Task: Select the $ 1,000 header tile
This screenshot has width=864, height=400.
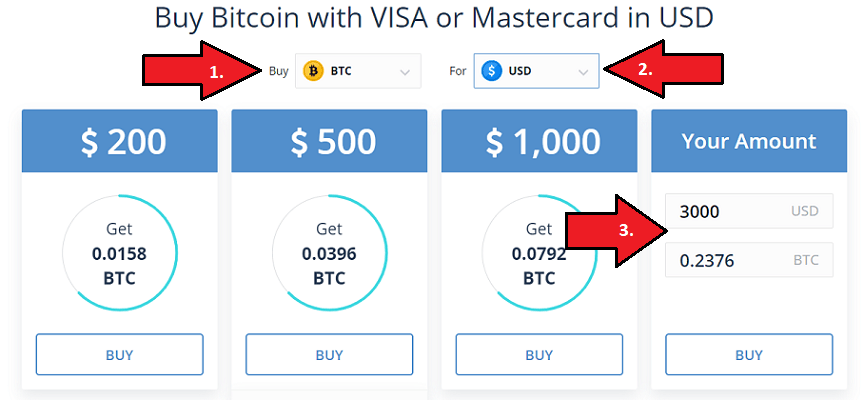Action: click(539, 140)
